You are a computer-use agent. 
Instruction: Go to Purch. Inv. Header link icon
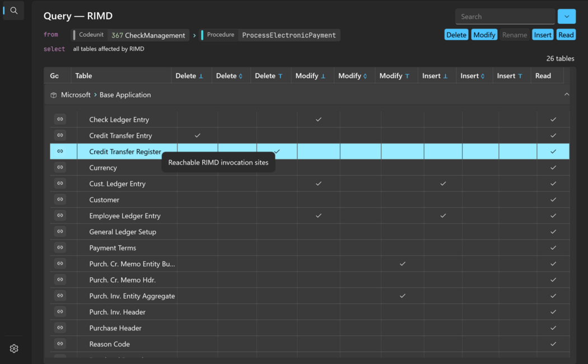click(x=60, y=312)
